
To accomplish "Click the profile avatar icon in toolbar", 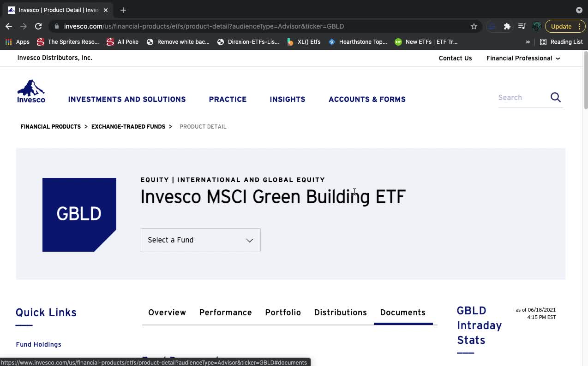I will click(x=536, y=26).
